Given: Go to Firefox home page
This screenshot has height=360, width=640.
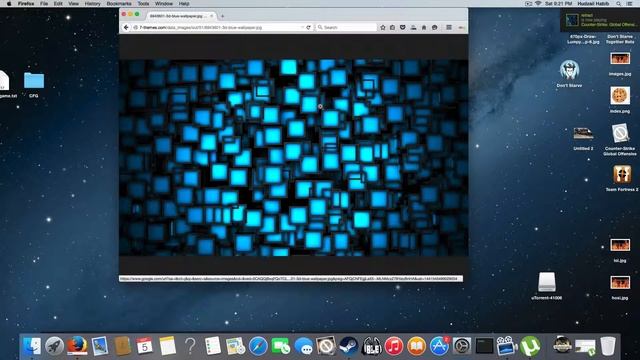Looking at the screenshot, I should 424,27.
